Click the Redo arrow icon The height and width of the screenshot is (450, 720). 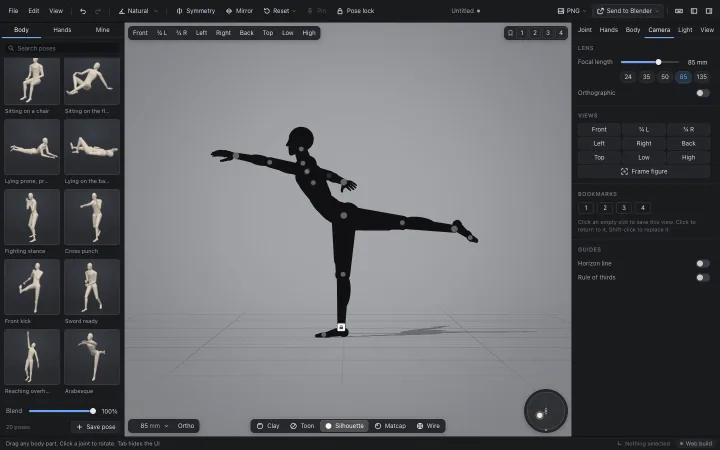coord(98,11)
